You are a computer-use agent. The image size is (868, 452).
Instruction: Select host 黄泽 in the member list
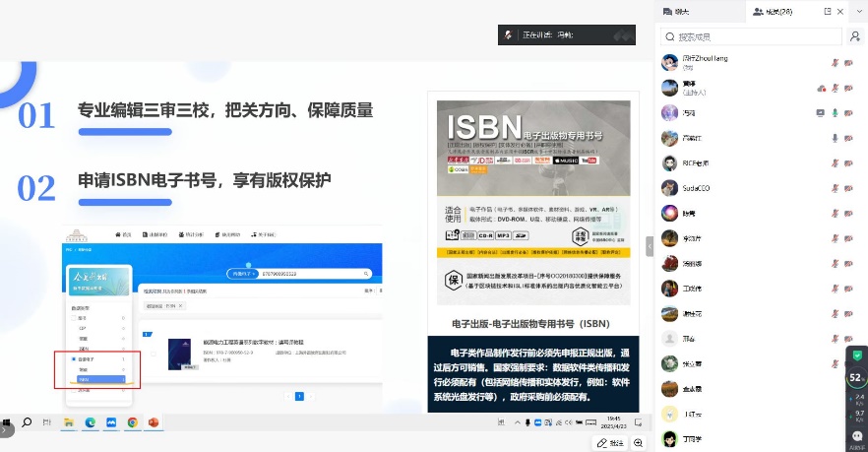(689, 87)
